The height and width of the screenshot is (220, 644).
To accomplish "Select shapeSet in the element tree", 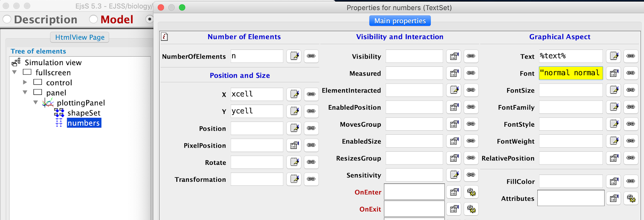I will pyautogui.click(x=84, y=113).
